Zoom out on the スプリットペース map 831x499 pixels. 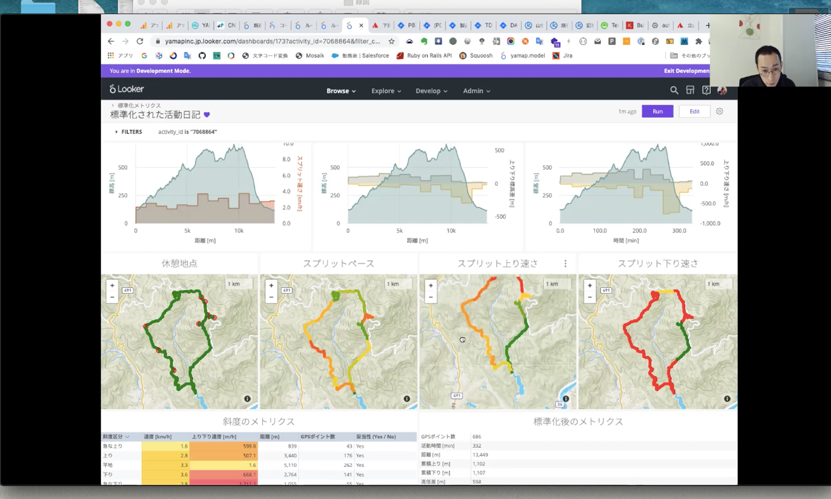pos(271,297)
